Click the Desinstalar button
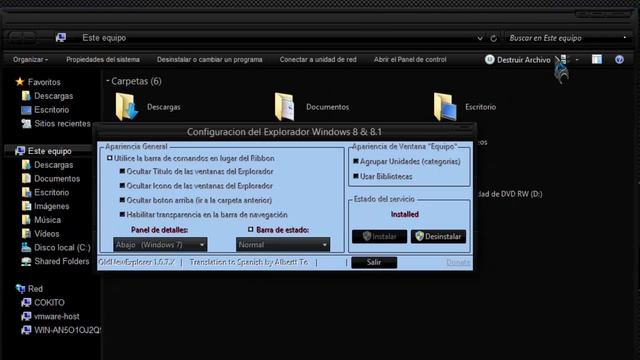 (438, 236)
